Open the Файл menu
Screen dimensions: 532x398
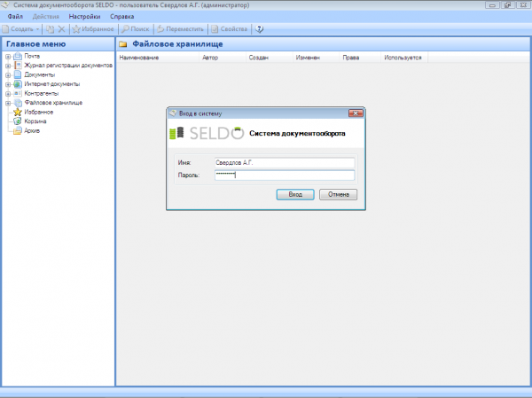click(x=15, y=17)
